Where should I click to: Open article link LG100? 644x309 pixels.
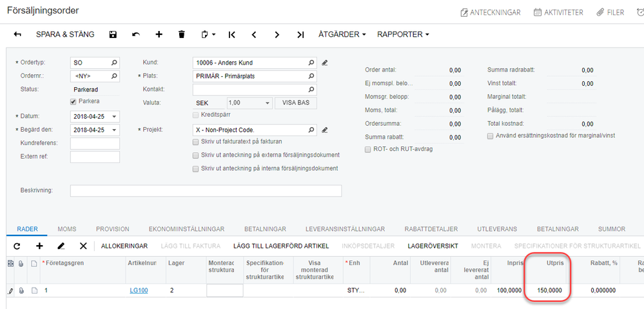139,290
